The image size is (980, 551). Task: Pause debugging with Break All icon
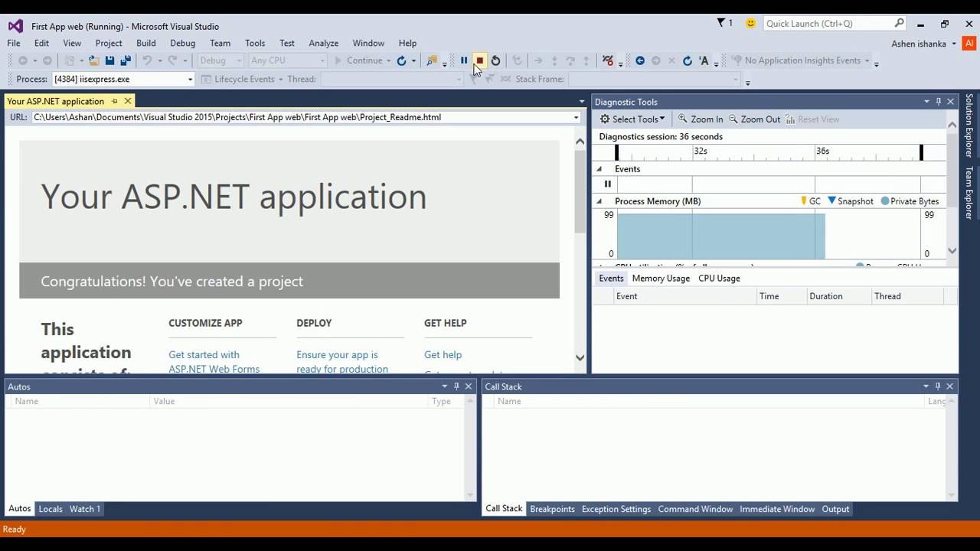(464, 60)
